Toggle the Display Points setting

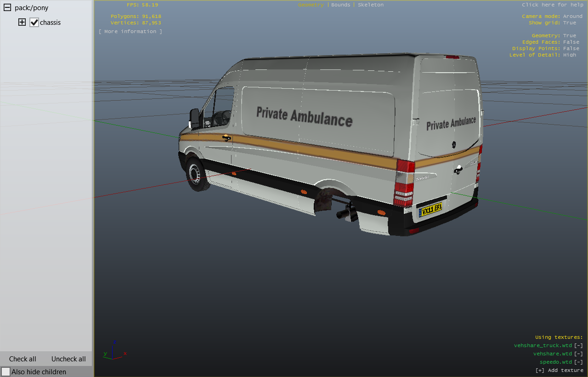[x=571, y=48]
